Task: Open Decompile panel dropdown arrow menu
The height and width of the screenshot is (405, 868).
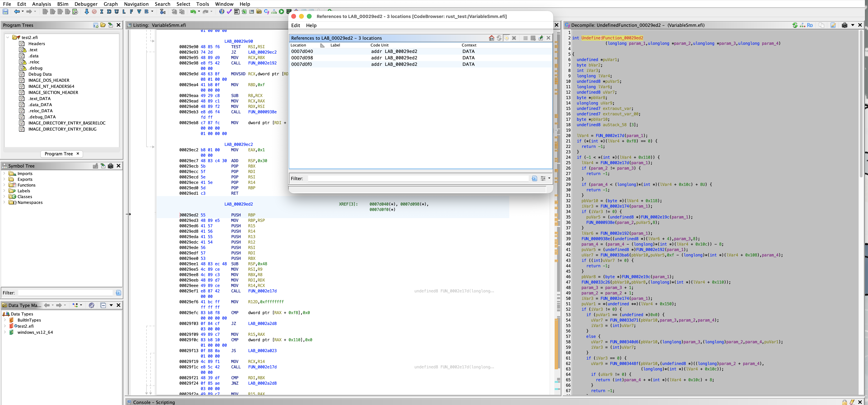Action: (x=853, y=25)
